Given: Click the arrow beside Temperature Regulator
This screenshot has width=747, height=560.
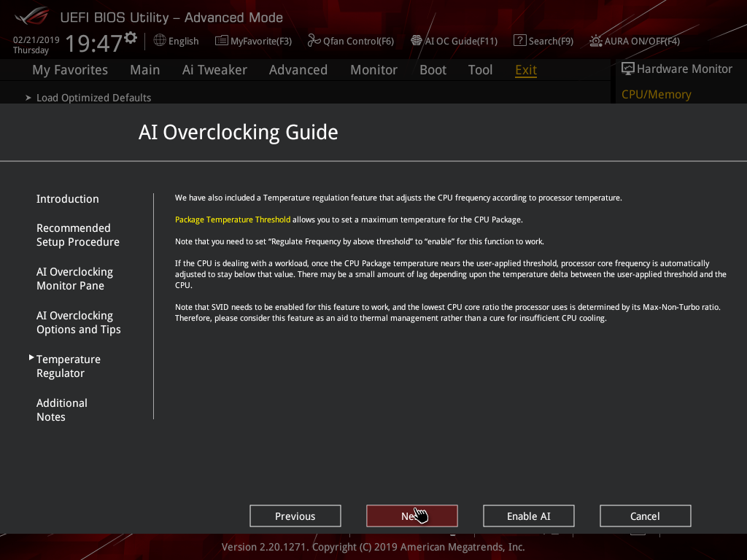Looking at the screenshot, I should (31, 357).
